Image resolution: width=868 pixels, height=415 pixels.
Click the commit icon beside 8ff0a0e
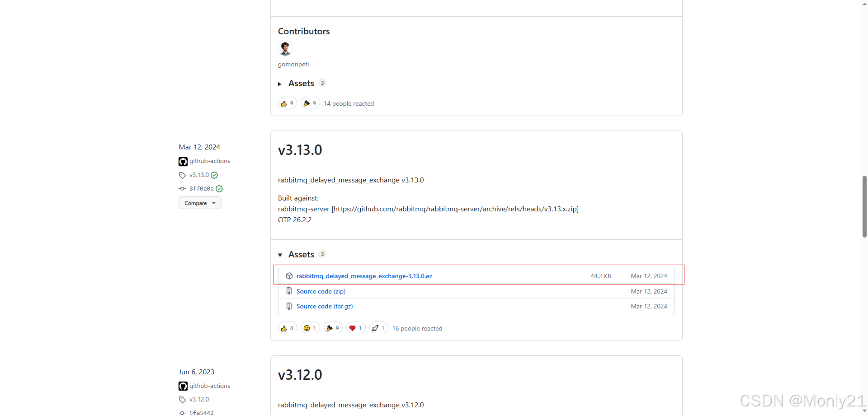[182, 189]
